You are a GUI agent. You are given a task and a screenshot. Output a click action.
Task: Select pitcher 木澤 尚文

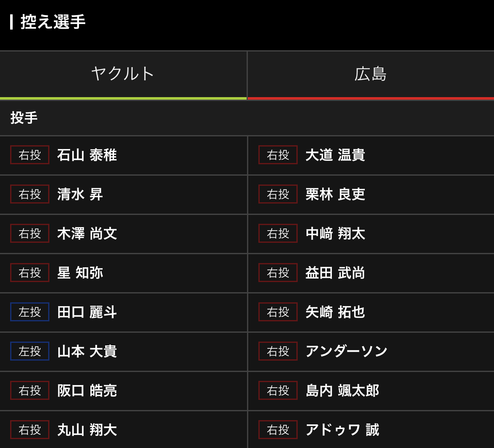click(x=87, y=234)
